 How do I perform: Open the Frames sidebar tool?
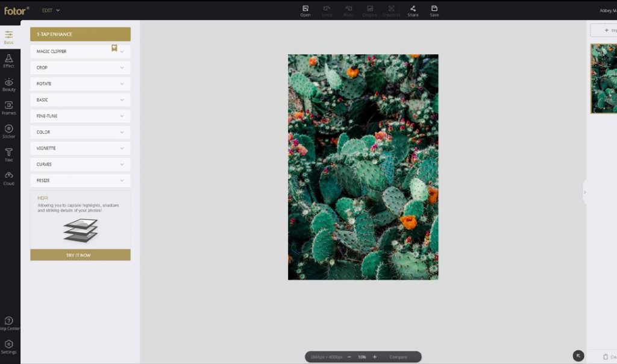[x=8, y=108]
